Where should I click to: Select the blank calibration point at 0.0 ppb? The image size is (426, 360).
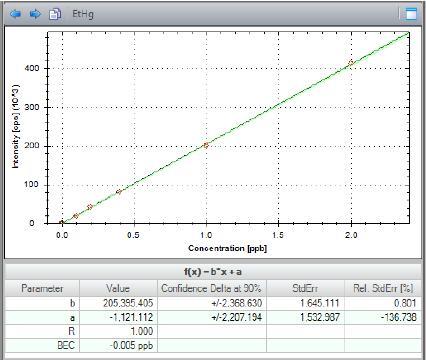click(62, 223)
